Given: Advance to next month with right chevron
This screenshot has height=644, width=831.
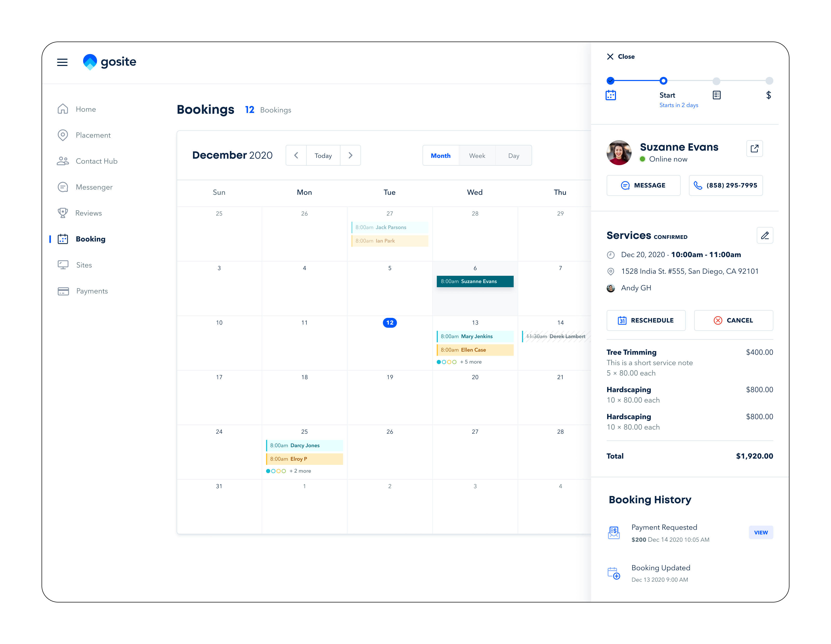Looking at the screenshot, I should pyautogui.click(x=350, y=156).
